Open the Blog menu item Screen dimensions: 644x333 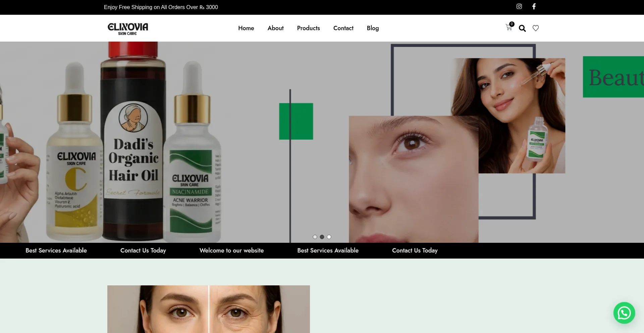[x=373, y=28]
